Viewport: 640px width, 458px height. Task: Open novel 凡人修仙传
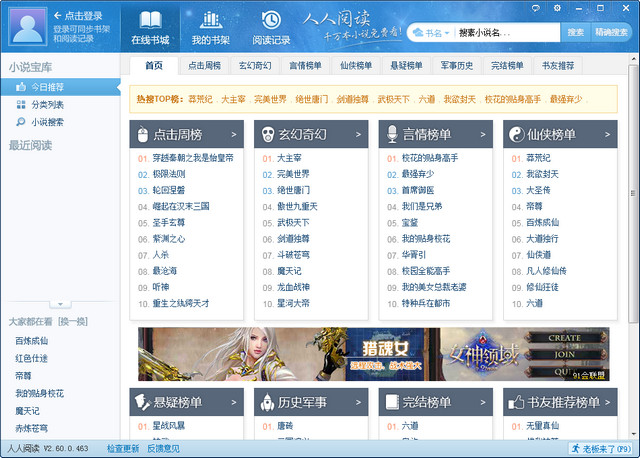coord(546,271)
